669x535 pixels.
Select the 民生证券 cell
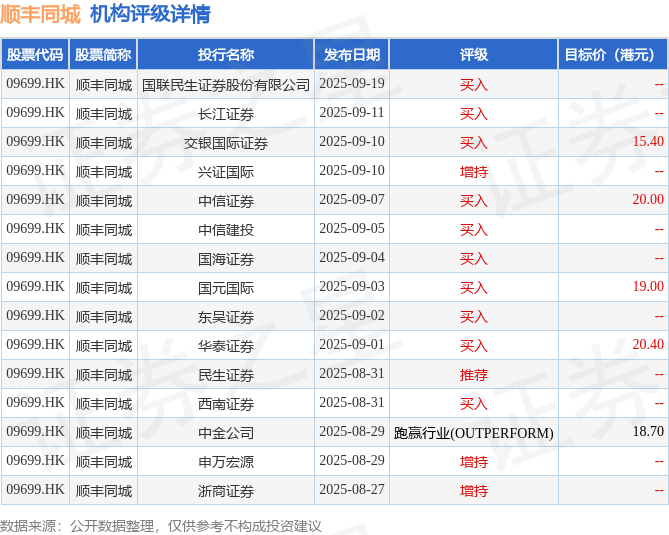pos(226,375)
